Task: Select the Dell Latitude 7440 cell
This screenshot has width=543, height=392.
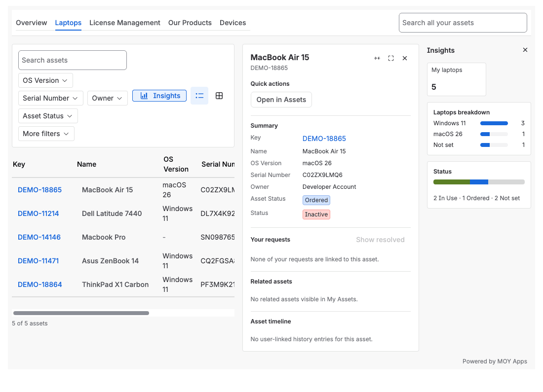Action: [112, 214]
